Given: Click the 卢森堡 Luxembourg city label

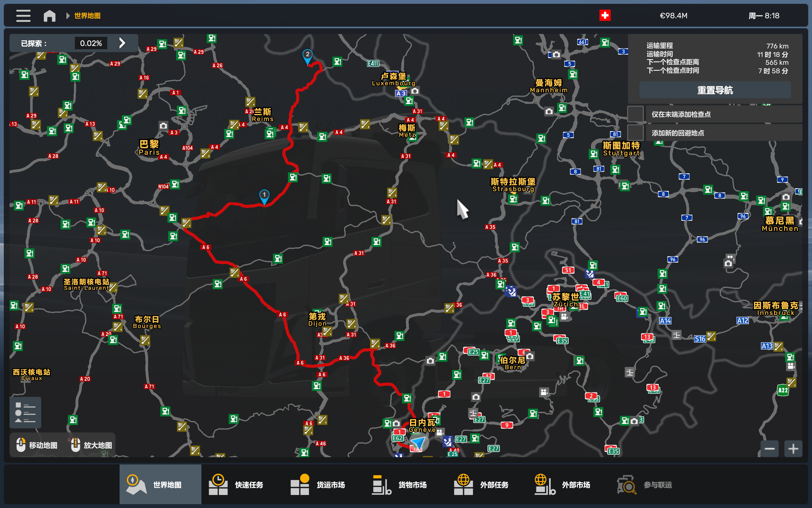Looking at the screenshot, I should tap(394, 79).
